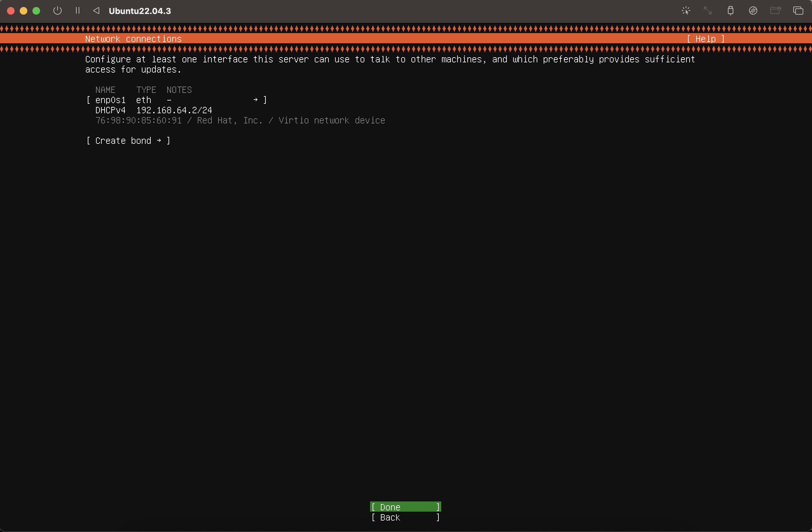Open the Create bond option
This screenshot has width=812, height=532.
128,141
